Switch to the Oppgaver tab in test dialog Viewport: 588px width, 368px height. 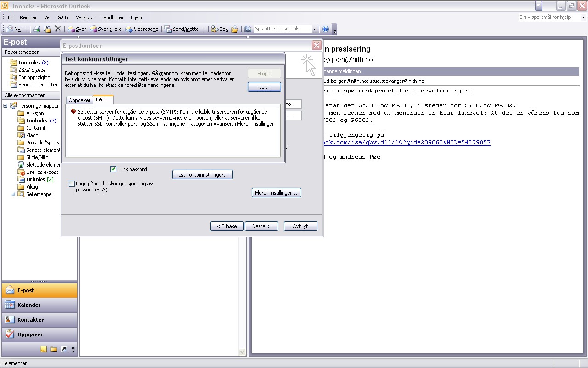[79, 100]
